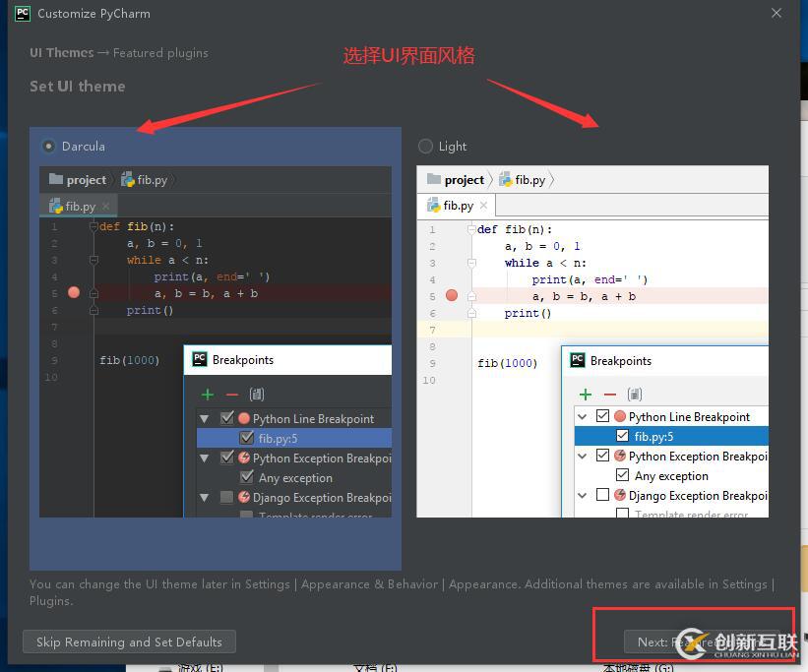
Task: Click group breakpoints icon in Light preview
Action: coord(635,395)
